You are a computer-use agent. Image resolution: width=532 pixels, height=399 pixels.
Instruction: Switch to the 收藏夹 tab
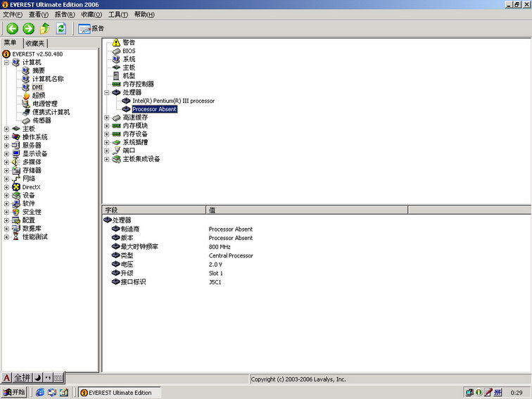pyautogui.click(x=35, y=44)
